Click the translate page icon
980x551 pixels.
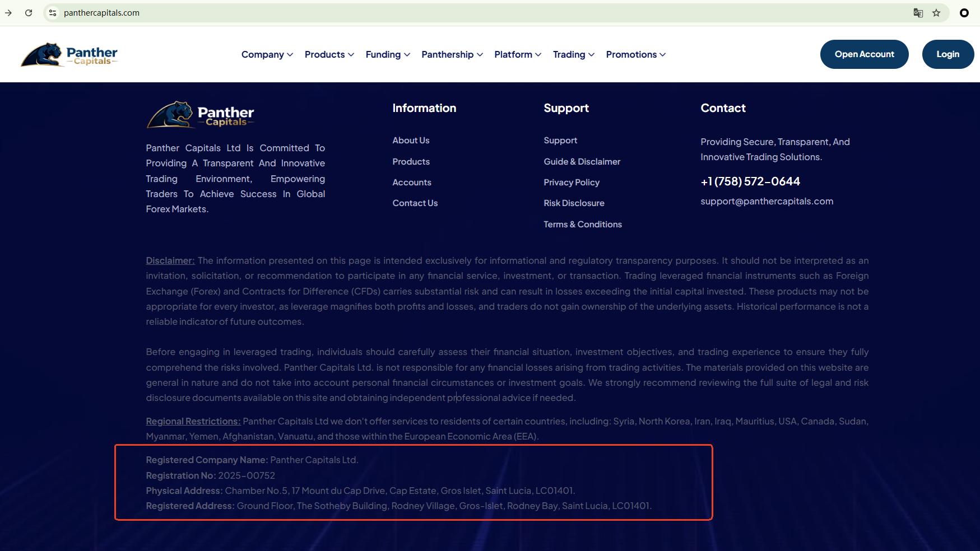point(918,13)
